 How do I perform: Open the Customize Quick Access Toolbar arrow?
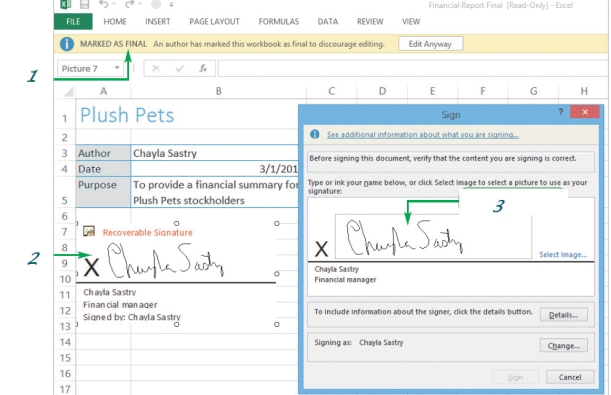(171, 5)
